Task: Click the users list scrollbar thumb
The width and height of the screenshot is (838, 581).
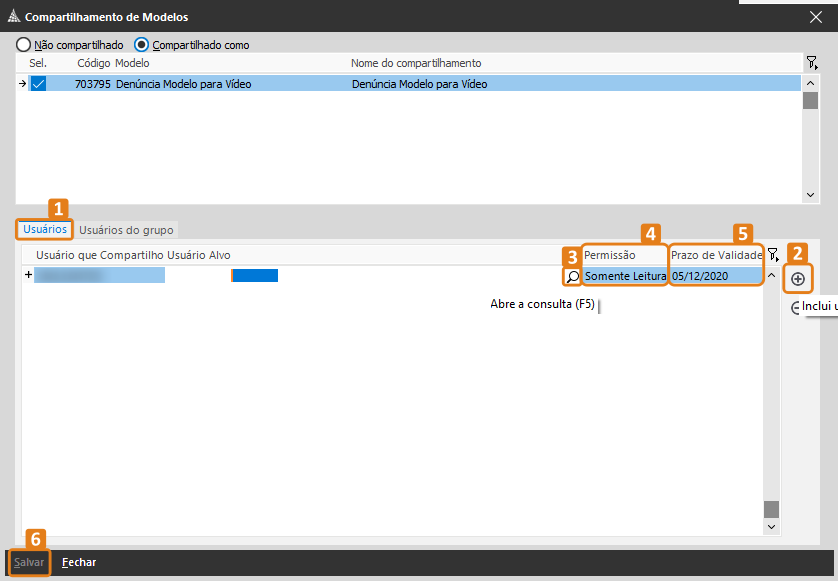Action: [770, 509]
